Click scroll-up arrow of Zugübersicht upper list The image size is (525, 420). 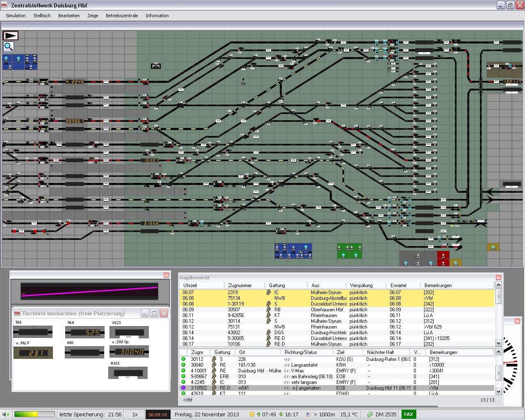click(499, 285)
